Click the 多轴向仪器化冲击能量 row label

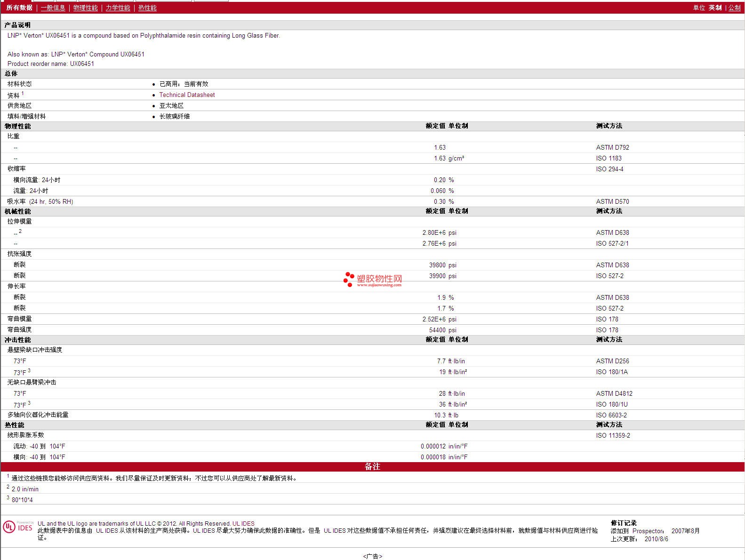38,415
